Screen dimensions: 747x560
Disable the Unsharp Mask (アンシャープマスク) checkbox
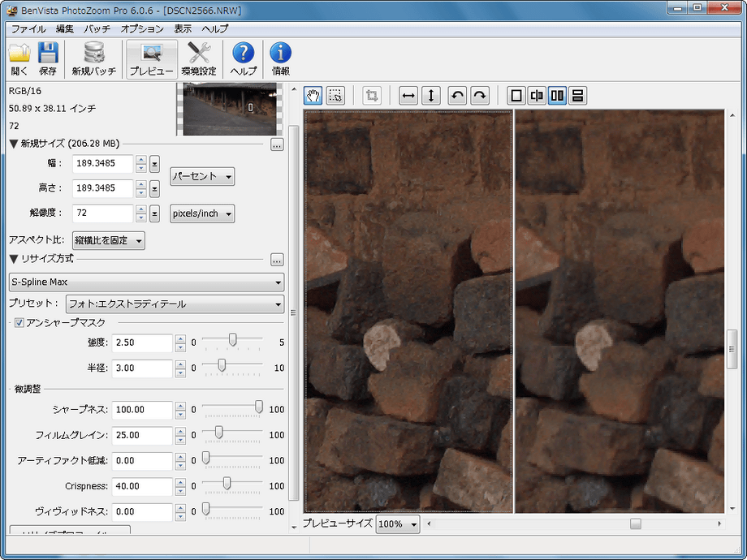pyautogui.click(x=19, y=323)
